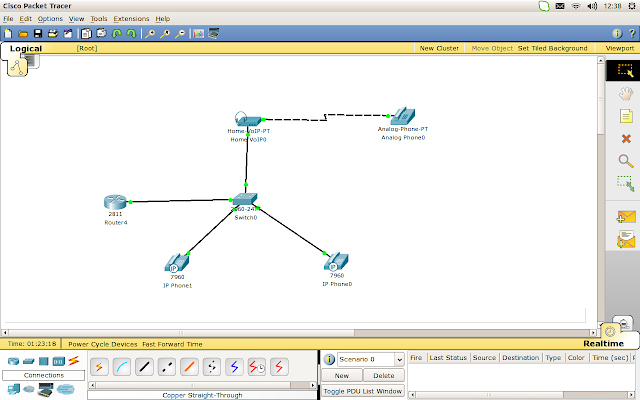Click the New Cluster button
The image size is (640, 400).
coord(439,48)
